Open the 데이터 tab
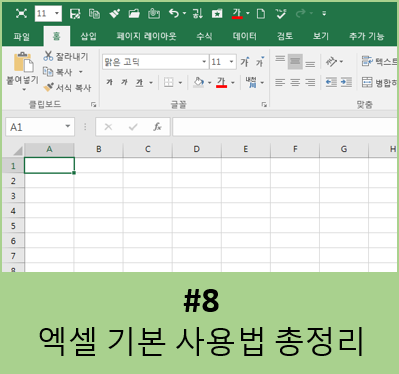The width and height of the screenshot is (399, 374). tap(245, 36)
